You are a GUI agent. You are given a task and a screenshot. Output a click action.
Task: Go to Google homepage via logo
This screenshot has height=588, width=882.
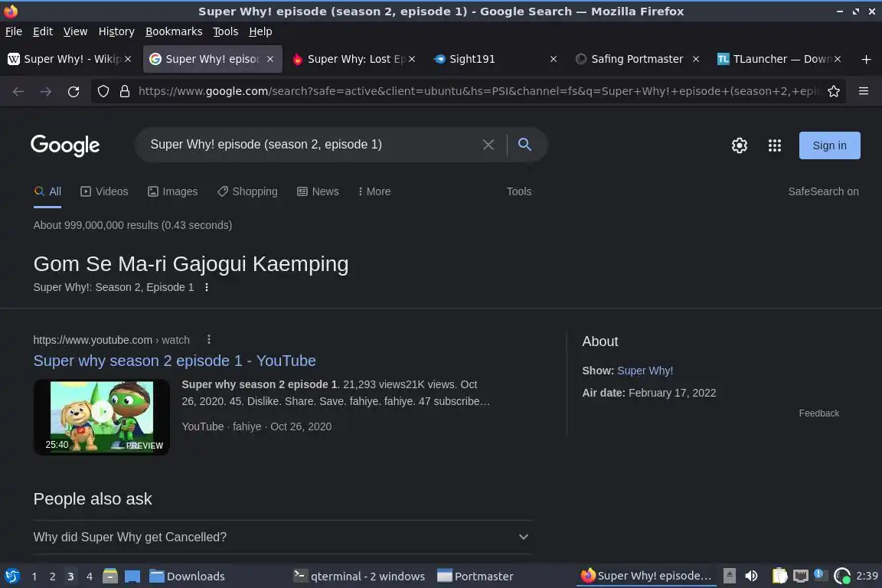point(65,145)
